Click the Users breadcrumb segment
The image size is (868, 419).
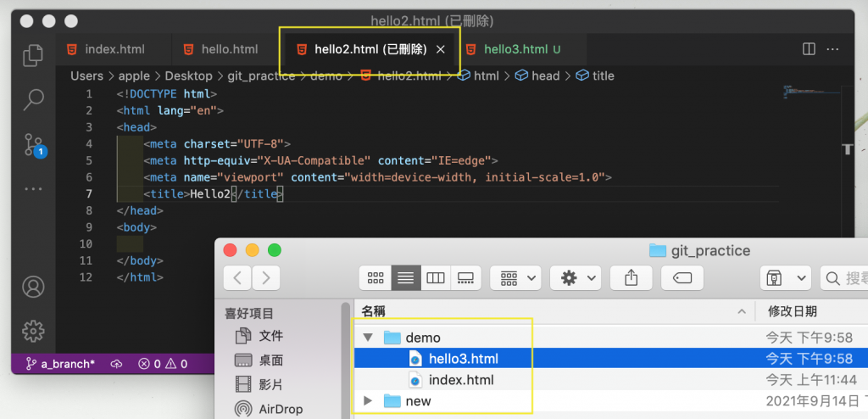[x=86, y=76]
